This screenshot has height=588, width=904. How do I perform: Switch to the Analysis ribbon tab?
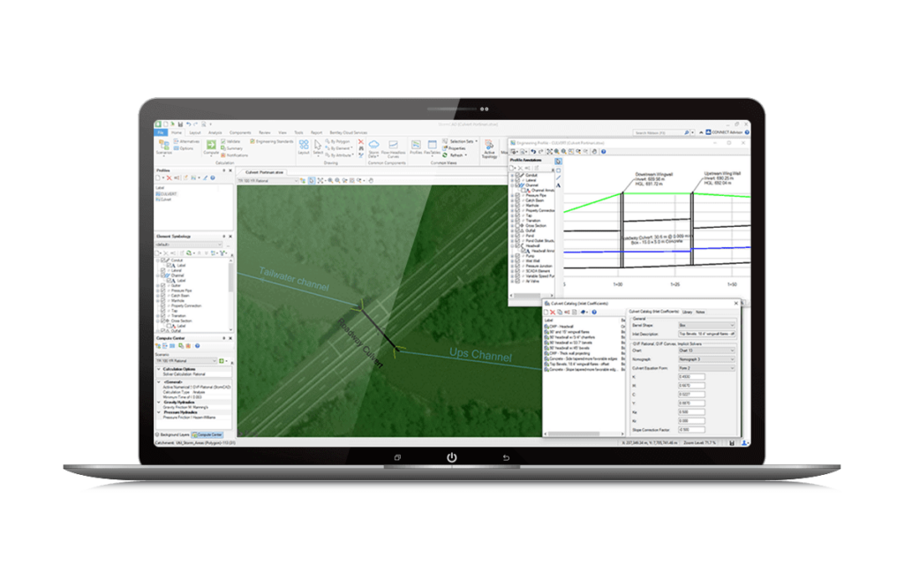[x=214, y=132]
